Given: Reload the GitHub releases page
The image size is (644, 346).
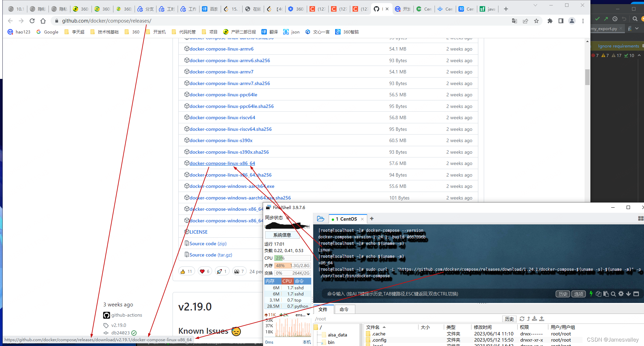Looking at the screenshot, I should 32,21.
